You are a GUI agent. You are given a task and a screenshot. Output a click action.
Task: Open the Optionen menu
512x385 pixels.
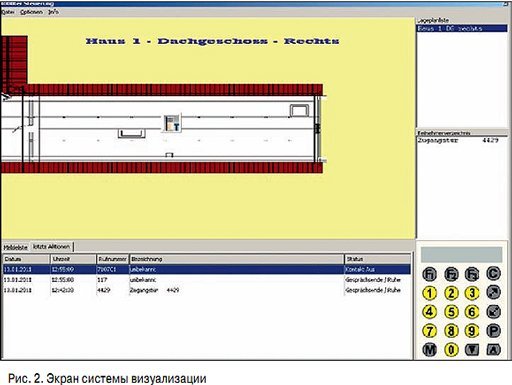pyautogui.click(x=31, y=12)
